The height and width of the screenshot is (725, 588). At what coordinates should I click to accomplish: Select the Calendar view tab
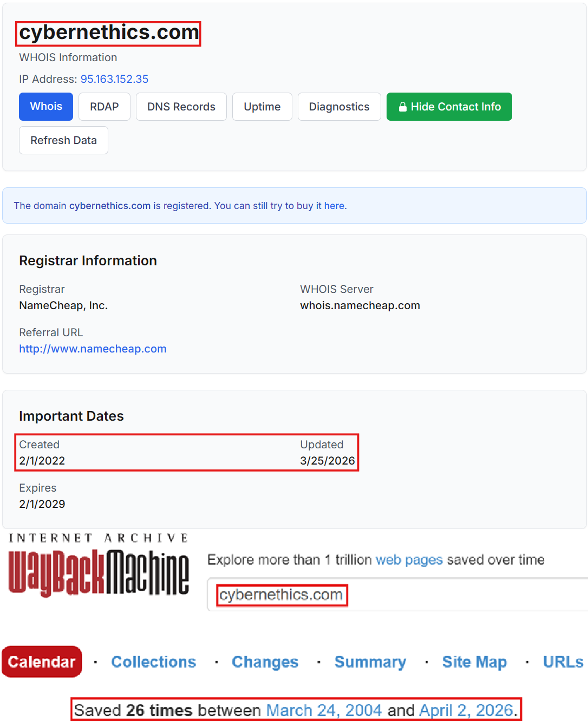point(42,662)
